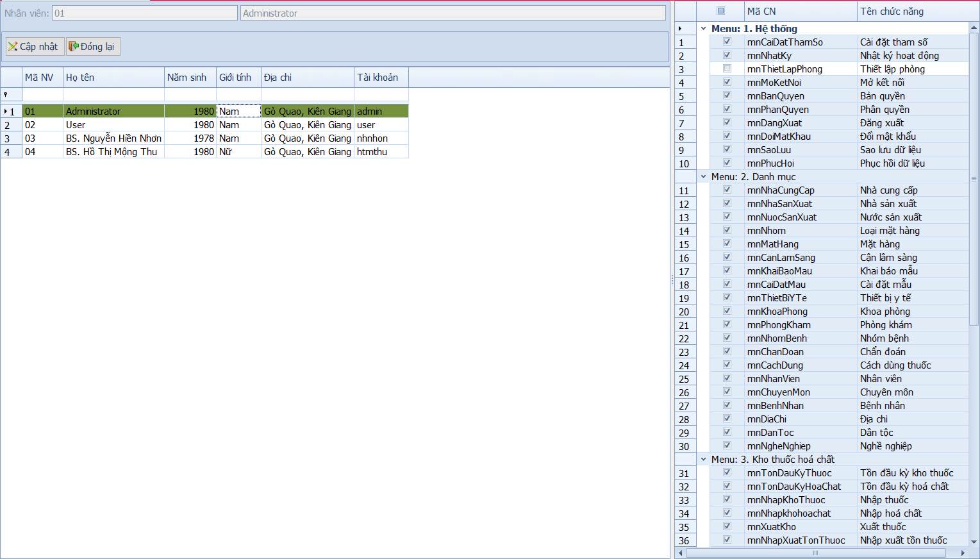The image size is (980, 559).
Task: Click the Tồn đầu kỳ hoá chất cell
Action: (x=913, y=486)
